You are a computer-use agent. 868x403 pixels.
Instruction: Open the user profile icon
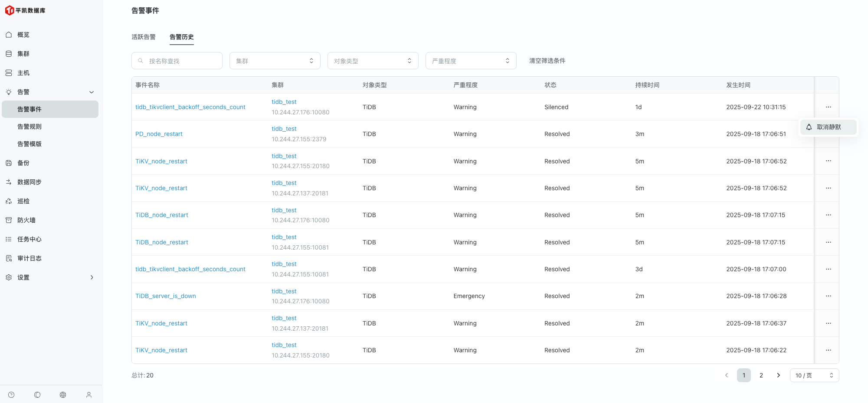(x=89, y=395)
